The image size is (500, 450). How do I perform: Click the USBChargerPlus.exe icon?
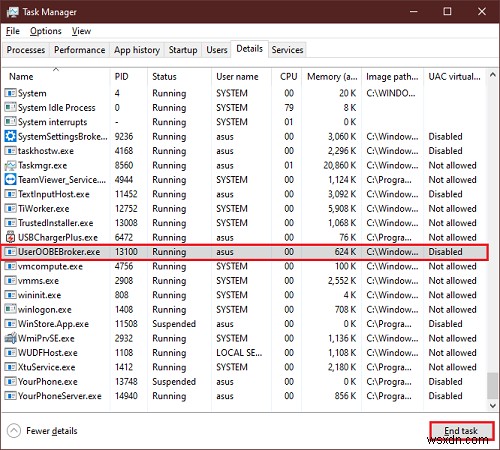tap(10, 237)
